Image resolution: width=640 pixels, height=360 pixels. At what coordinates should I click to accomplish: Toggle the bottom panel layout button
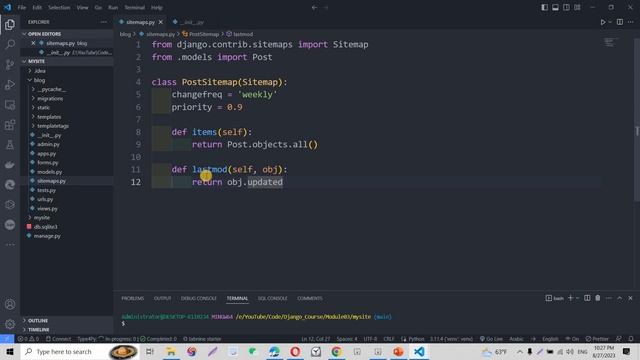556,7
